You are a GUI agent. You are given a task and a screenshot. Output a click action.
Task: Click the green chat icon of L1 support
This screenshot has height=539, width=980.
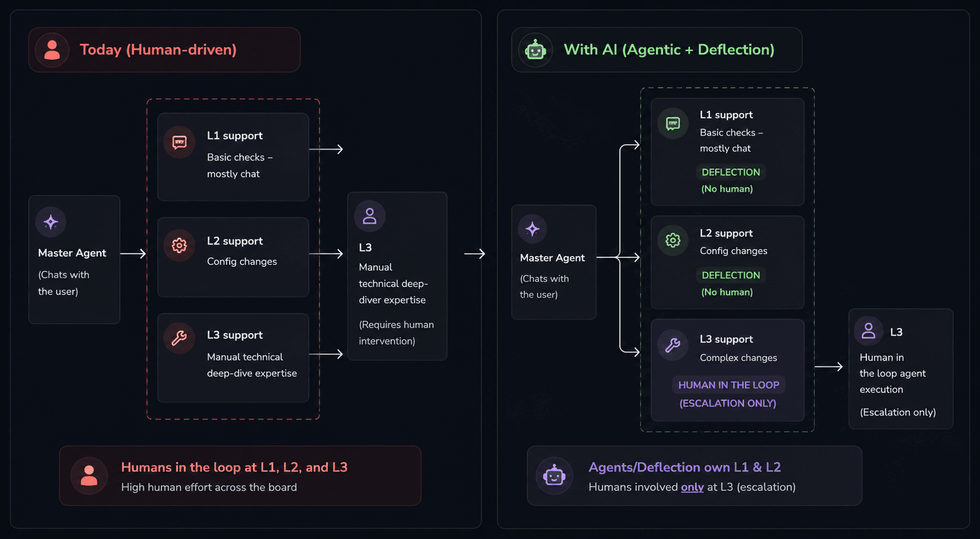pos(673,123)
